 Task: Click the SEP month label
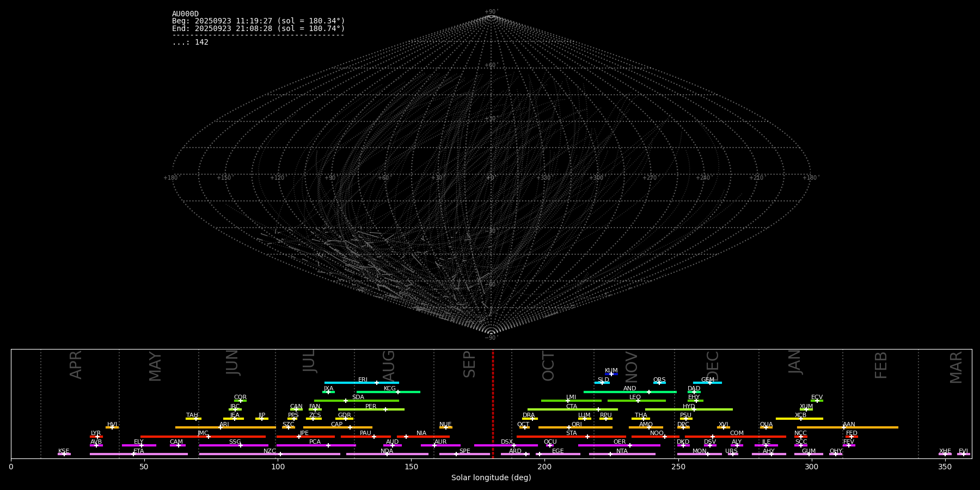469,364
